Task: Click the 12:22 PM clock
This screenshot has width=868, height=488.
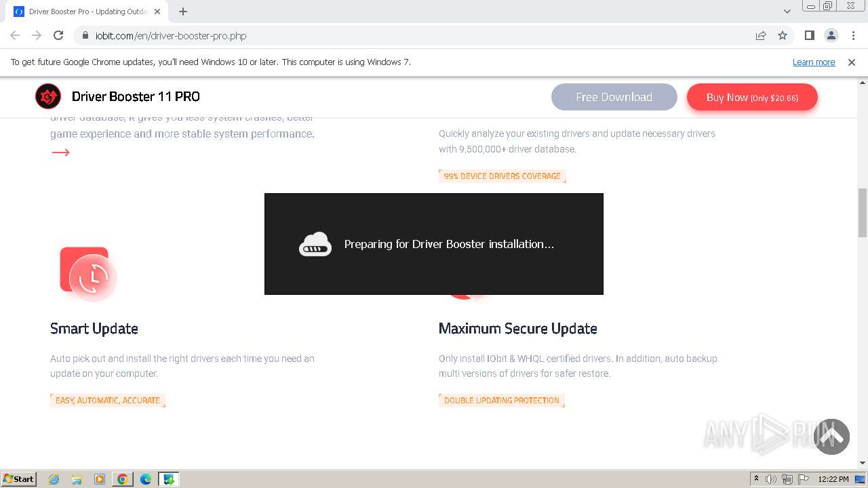Action: [833, 479]
